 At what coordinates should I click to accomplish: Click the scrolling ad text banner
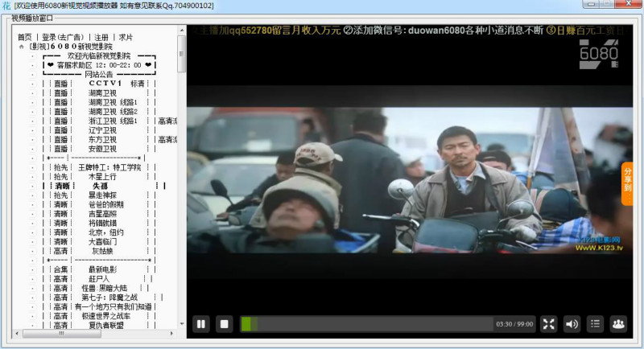[x=410, y=31]
